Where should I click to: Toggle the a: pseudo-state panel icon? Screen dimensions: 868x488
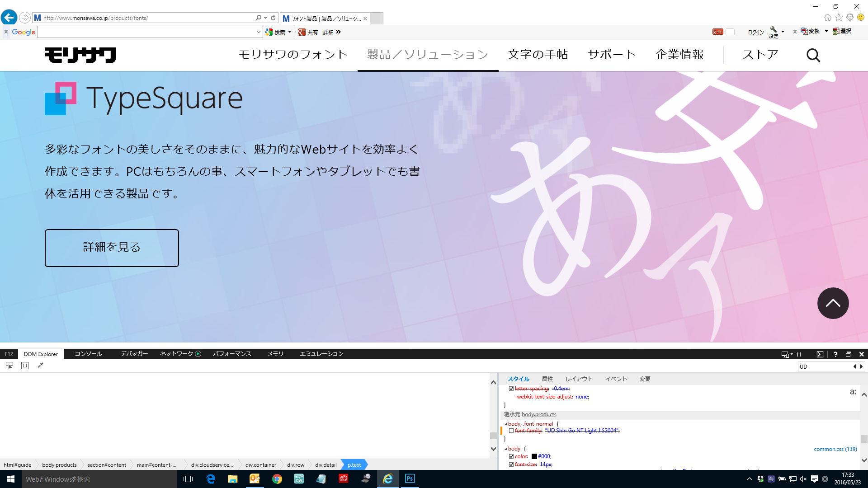pos(853,392)
